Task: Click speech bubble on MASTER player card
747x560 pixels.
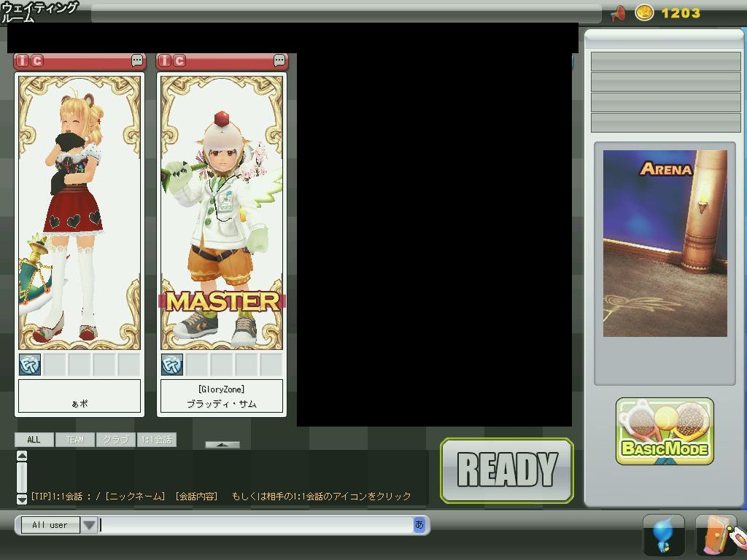Action: [x=279, y=61]
